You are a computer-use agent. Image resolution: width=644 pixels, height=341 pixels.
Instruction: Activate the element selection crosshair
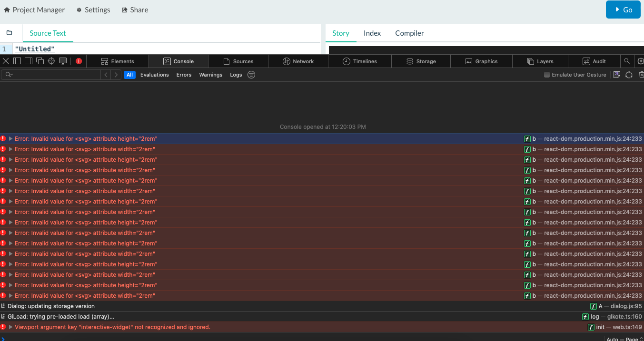51,61
